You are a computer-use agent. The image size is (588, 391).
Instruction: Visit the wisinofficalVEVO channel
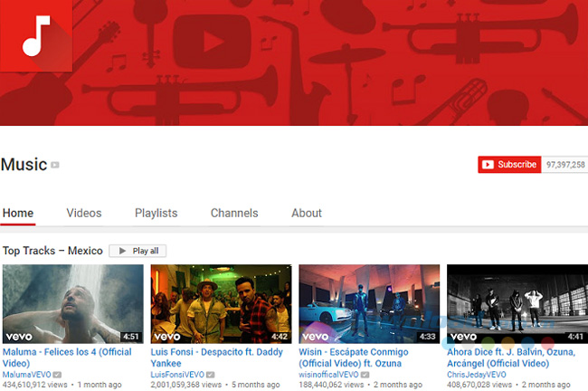[328, 375]
